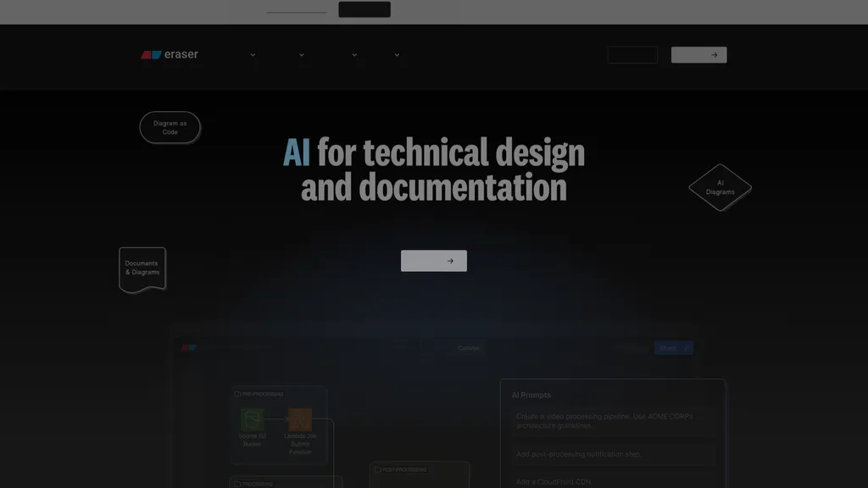Switch to the Canvas tab in the preview
Image resolution: width=868 pixels, height=488 pixels.
[468, 348]
